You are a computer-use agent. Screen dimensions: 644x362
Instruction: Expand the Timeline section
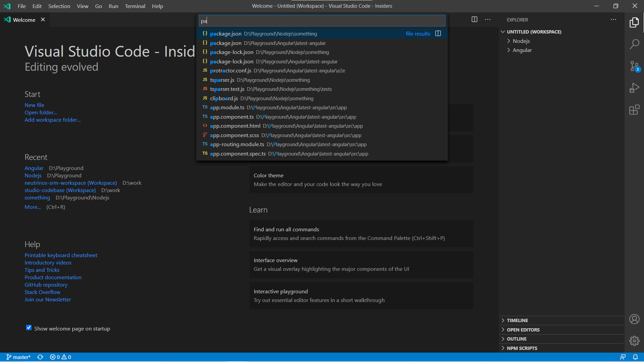click(517, 320)
